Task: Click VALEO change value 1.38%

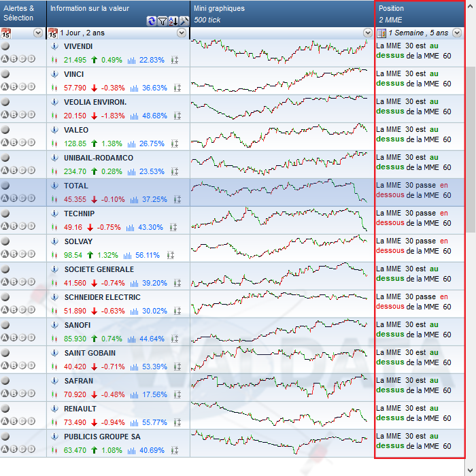Action: point(112,143)
